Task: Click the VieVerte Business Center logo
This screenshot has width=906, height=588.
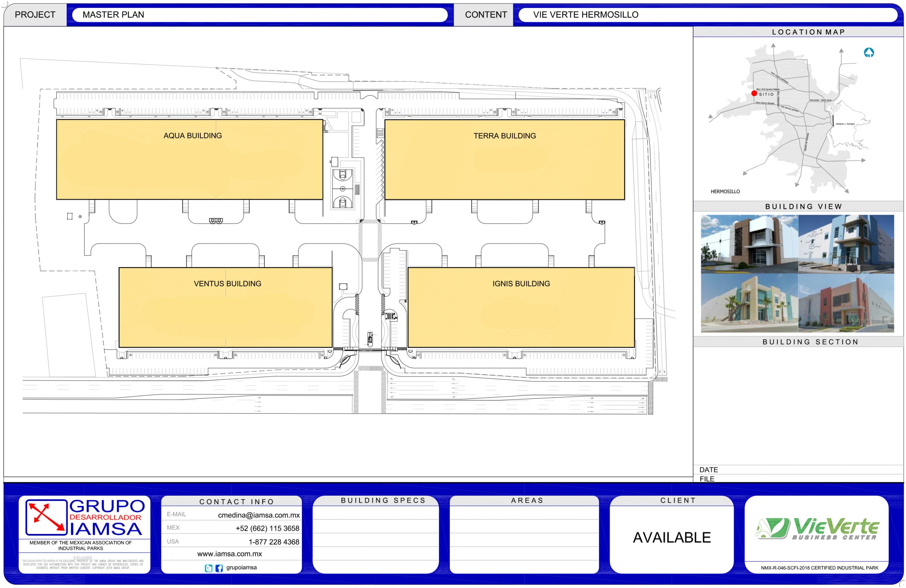Action: pos(817,528)
